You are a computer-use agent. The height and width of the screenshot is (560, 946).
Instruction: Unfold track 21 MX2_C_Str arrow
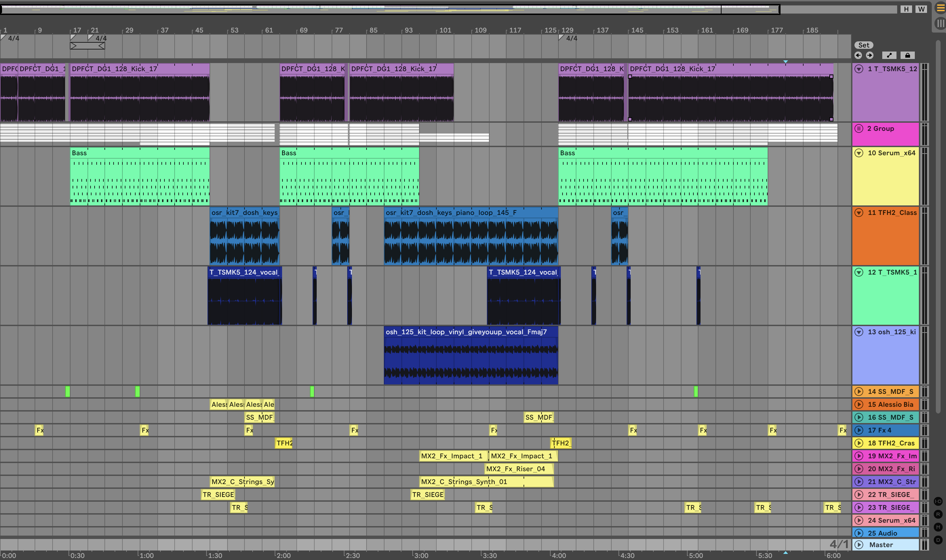point(859,481)
